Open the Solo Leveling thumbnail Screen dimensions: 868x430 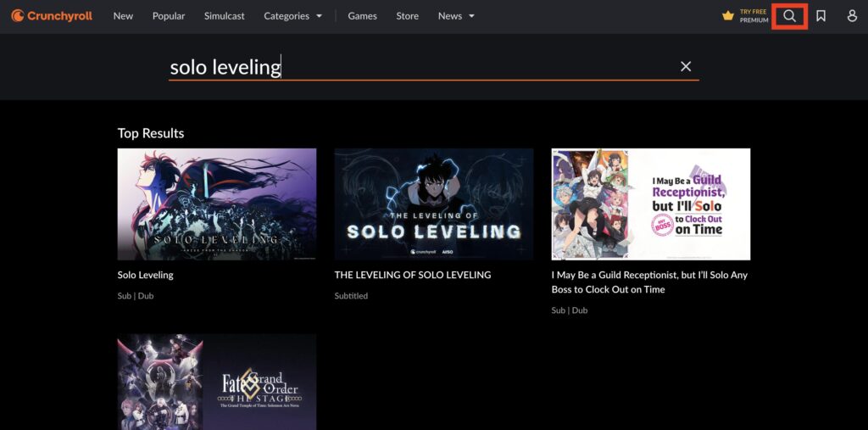217,204
